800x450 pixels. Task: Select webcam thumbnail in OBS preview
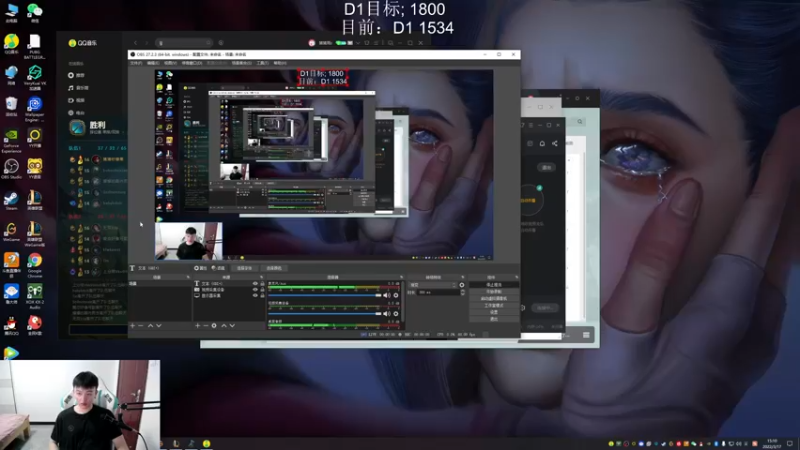coord(189,241)
